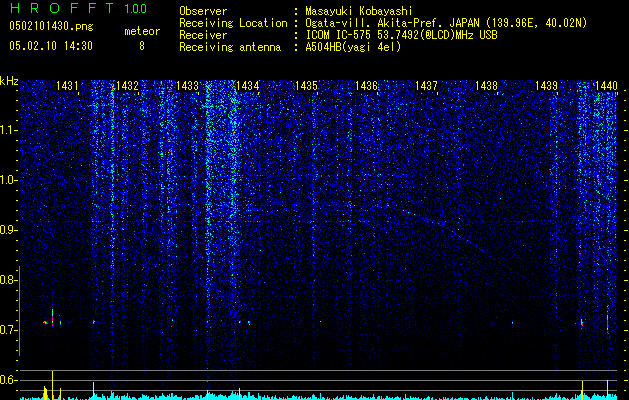Click the Receiving antenna label
629x400 pixels.
(230, 47)
